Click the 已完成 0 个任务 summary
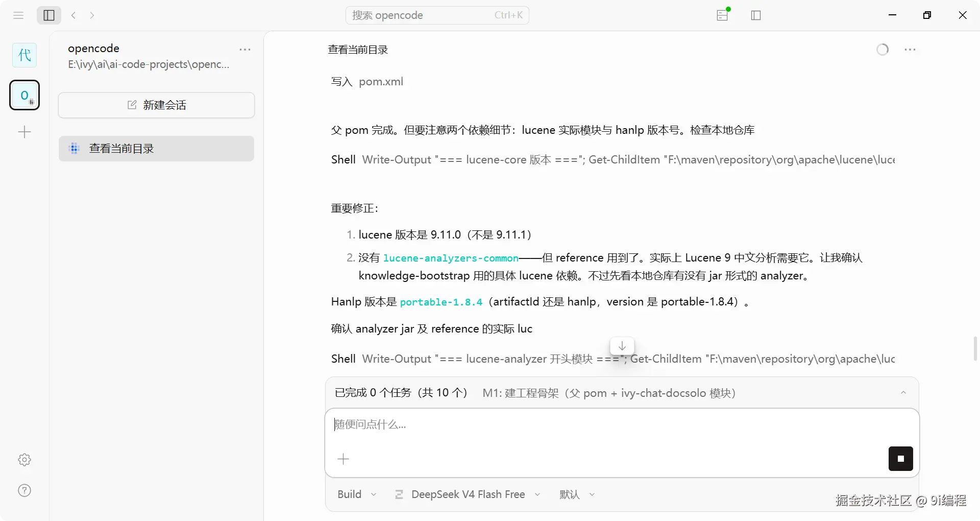The height and width of the screenshot is (521, 980). 401,393
